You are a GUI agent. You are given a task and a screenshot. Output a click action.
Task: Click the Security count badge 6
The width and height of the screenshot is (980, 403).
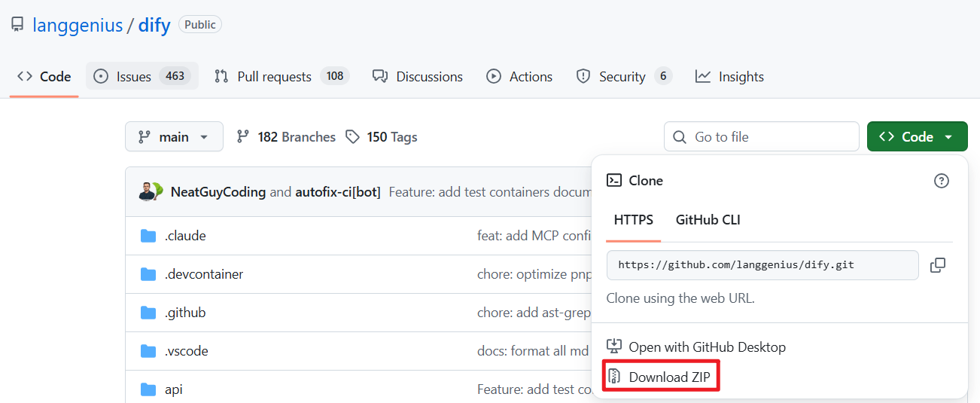pyautogui.click(x=662, y=76)
